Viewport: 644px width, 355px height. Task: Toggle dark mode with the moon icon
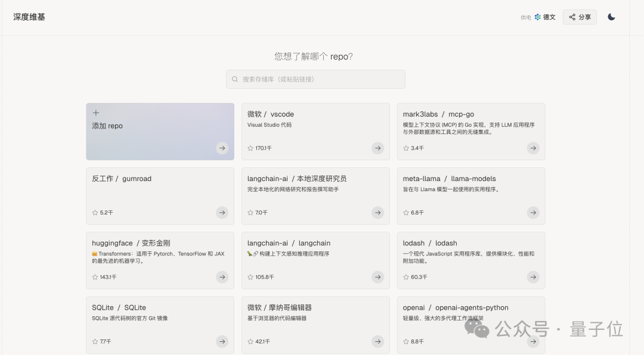click(611, 17)
